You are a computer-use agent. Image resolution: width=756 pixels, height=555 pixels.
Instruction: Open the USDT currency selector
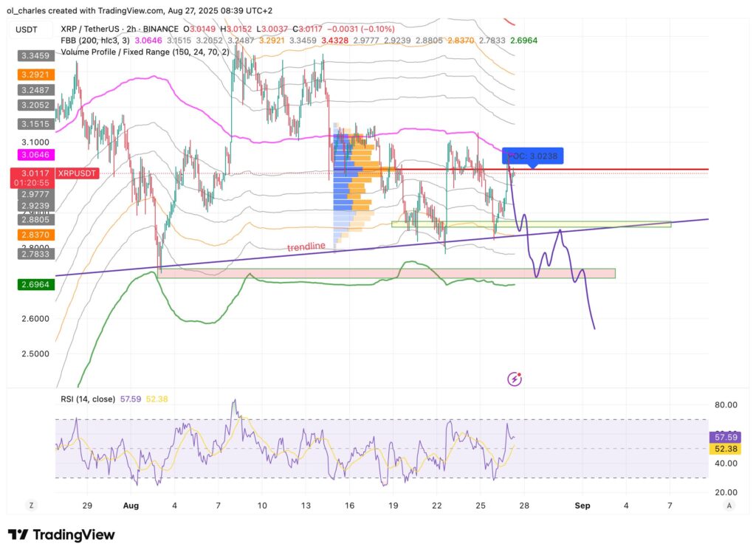[27, 30]
